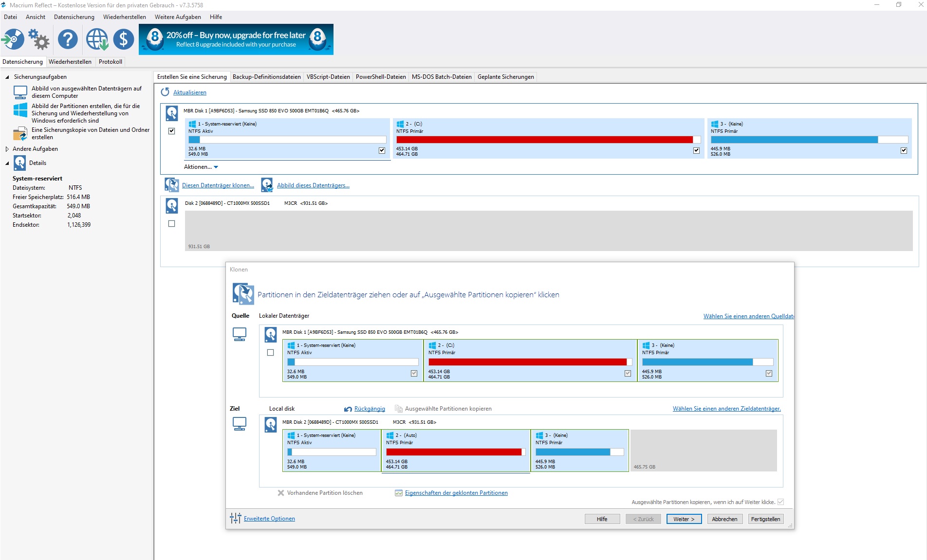
Task: Open settings gears toolbar icon
Action: 39,39
